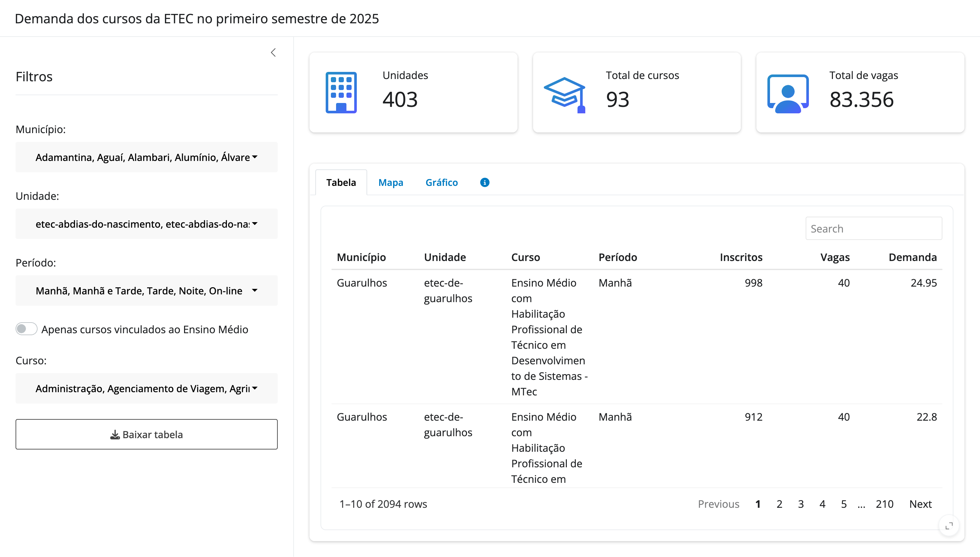
Task: Jump to page 210 of table
Action: click(884, 504)
